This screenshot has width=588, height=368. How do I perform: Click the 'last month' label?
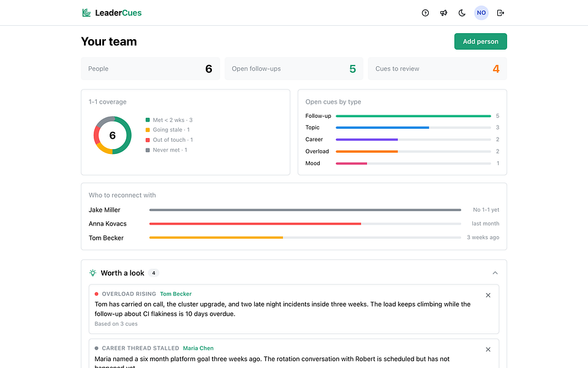485,224
